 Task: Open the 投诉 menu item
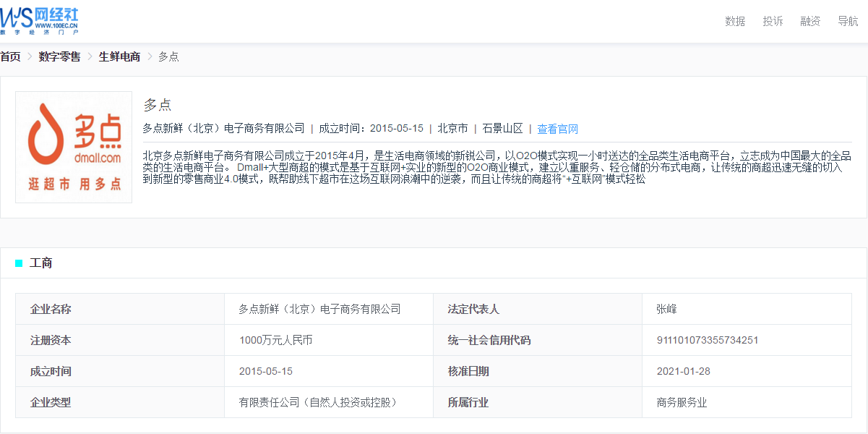click(773, 21)
